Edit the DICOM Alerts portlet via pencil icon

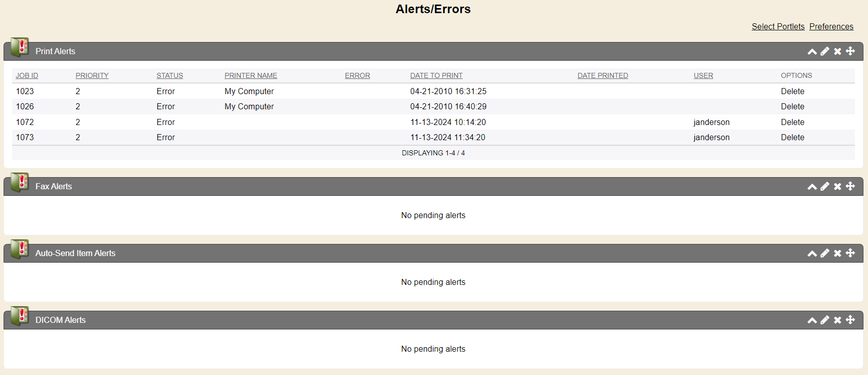(x=825, y=320)
